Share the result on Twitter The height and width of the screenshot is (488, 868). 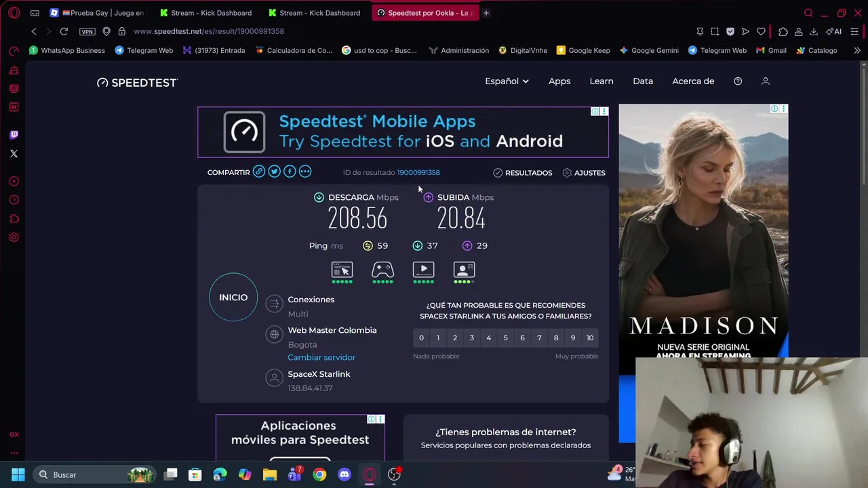point(274,171)
